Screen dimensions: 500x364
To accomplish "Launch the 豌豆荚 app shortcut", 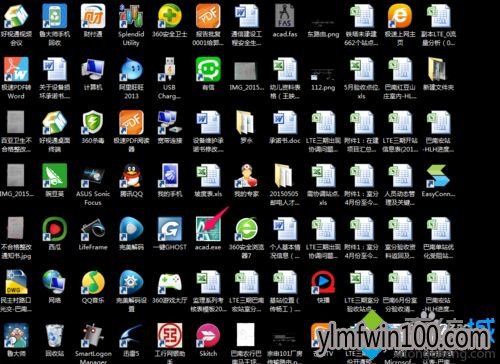I will [x=55, y=181].
